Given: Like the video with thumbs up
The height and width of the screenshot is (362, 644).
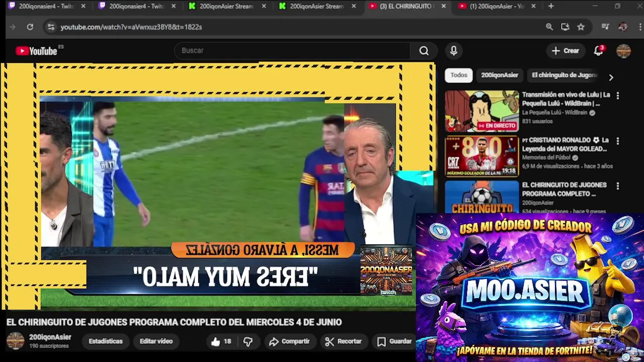Looking at the screenshot, I should pyautogui.click(x=221, y=341).
